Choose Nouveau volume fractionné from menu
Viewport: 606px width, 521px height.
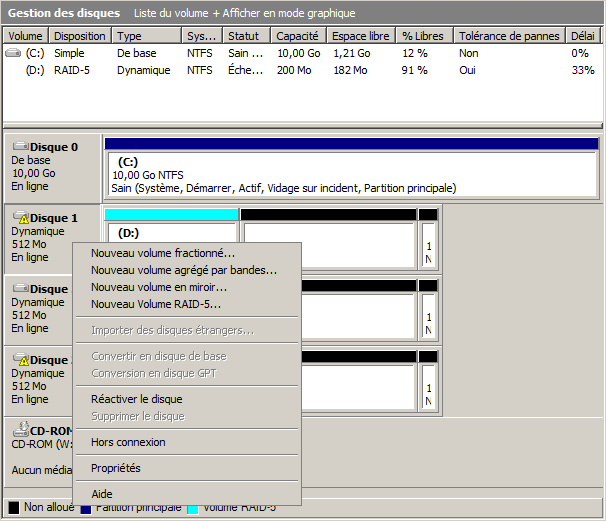point(163,253)
